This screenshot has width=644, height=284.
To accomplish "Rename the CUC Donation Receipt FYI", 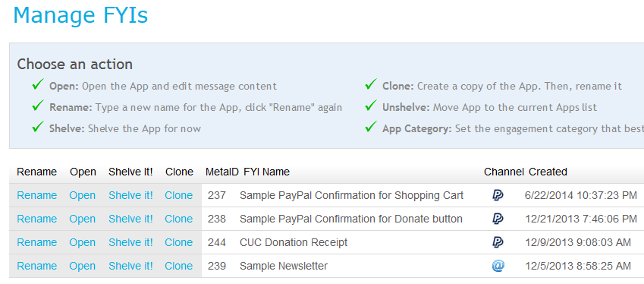I will [37, 242].
